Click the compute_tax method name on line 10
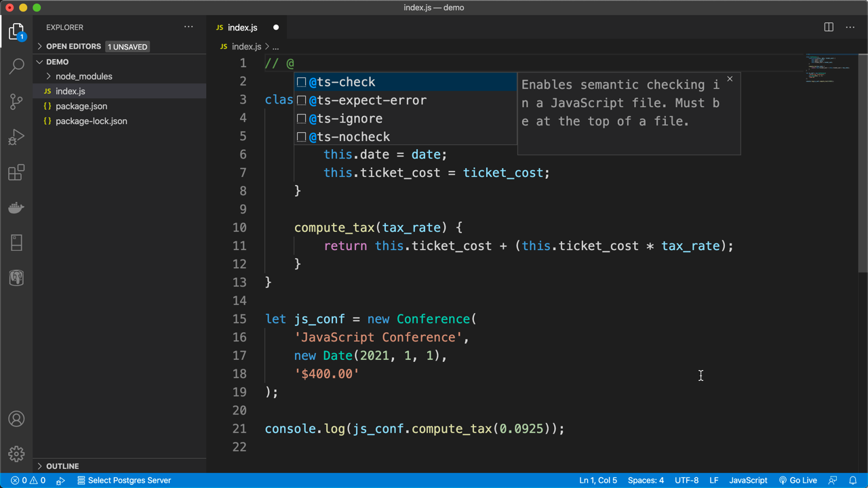 pyautogui.click(x=334, y=228)
